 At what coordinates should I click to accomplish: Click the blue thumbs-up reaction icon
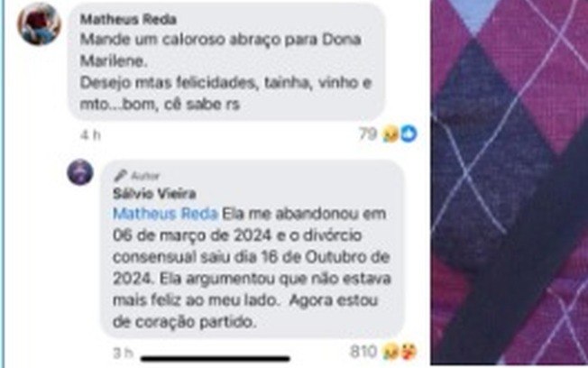[x=409, y=133]
